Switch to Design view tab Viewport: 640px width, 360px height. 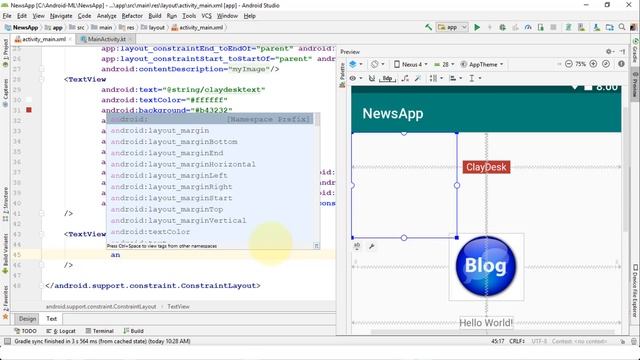point(27,319)
